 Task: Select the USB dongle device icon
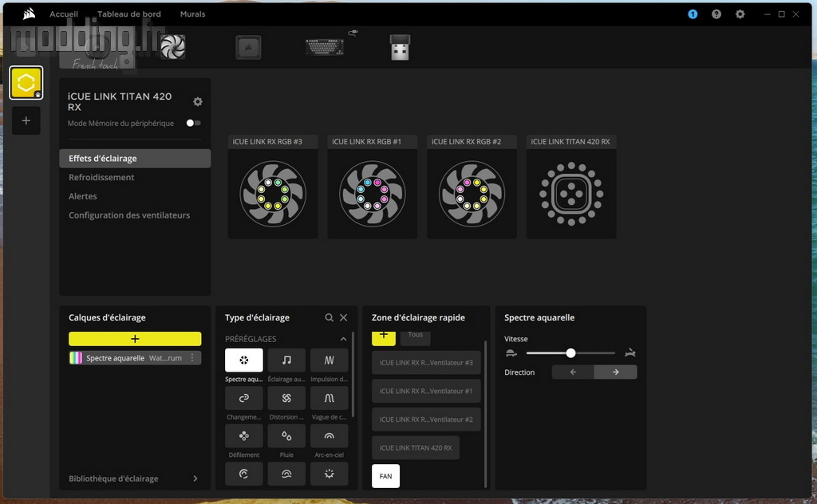pyautogui.click(x=401, y=47)
